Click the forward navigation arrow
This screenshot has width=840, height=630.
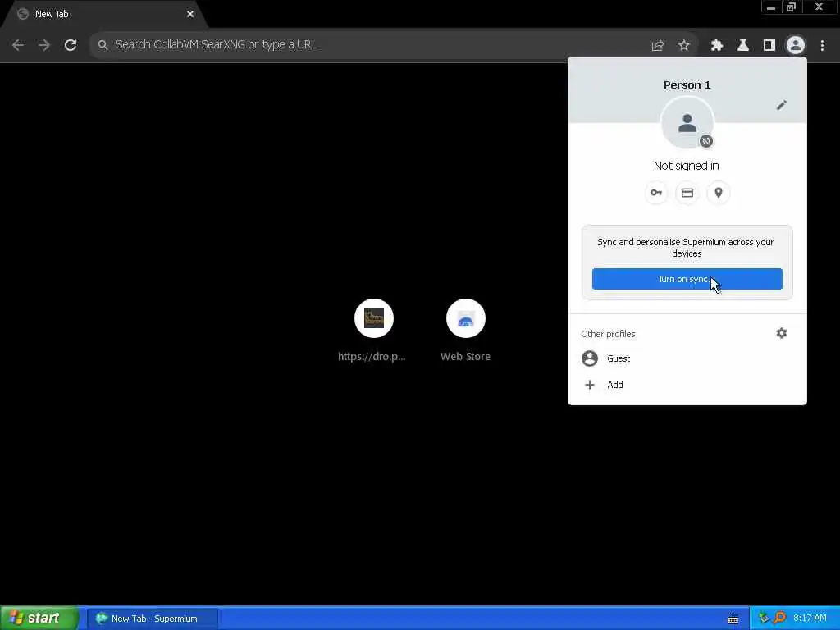[x=44, y=45]
